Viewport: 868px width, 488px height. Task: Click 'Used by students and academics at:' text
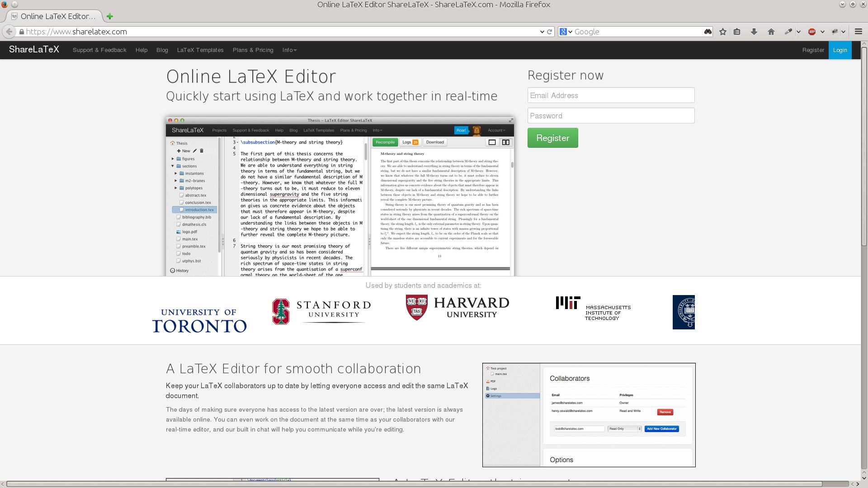point(424,286)
